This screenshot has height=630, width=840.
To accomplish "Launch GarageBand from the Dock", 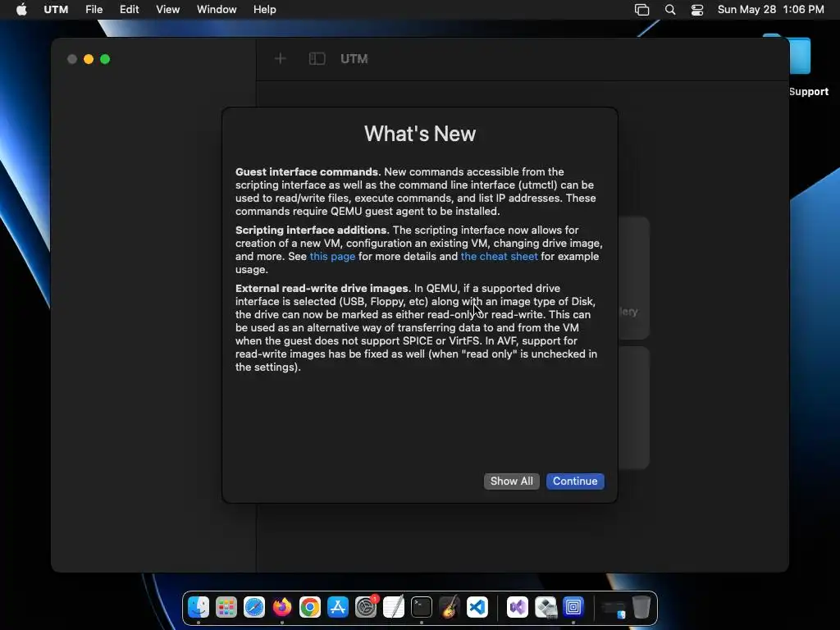I will click(450, 607).
